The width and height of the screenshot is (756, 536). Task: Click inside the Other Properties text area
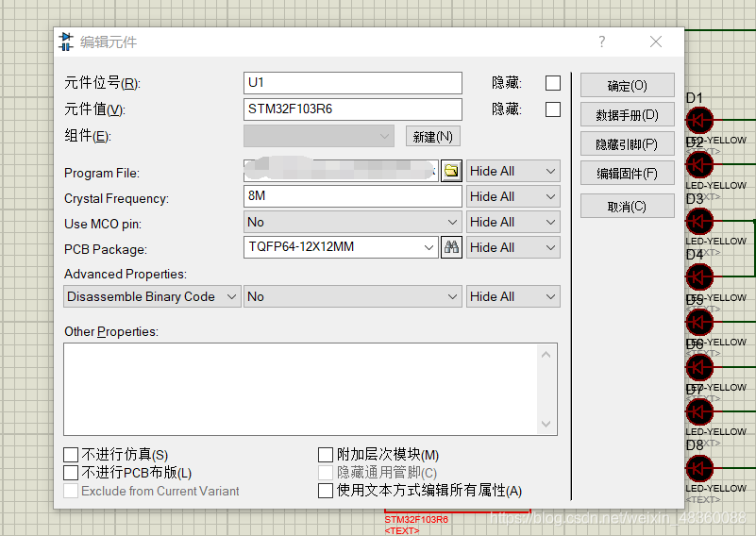(300, 390)
